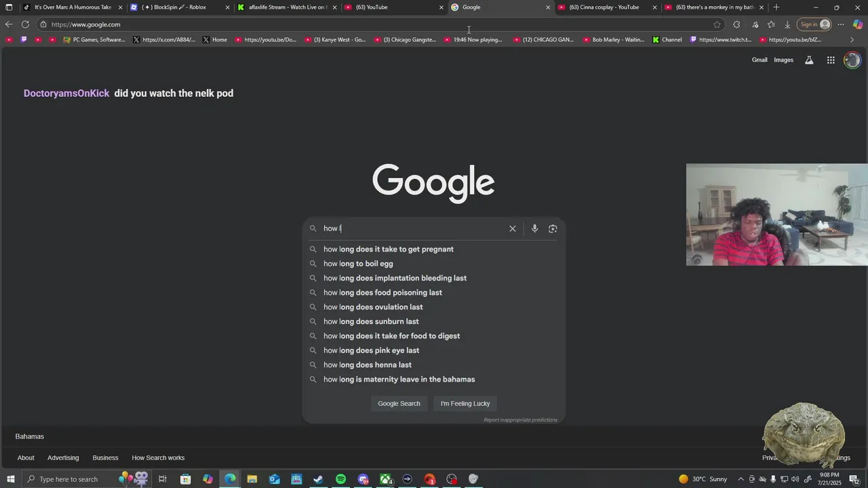Go back with the browser back arrow
This screenshot has width=868, height=488.
[9, 24]
